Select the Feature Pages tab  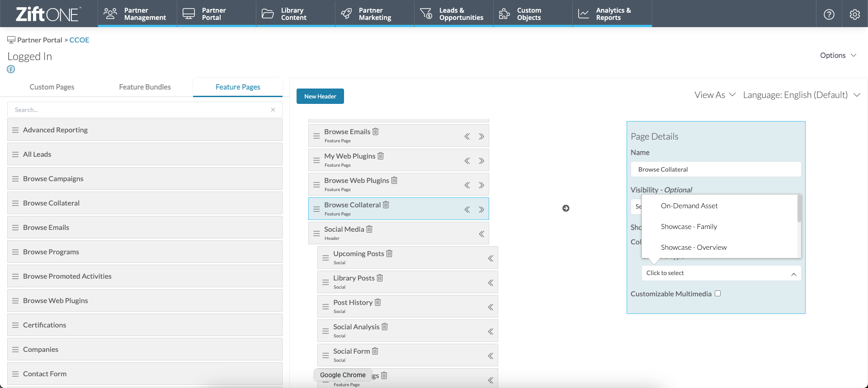coord(238,87)
